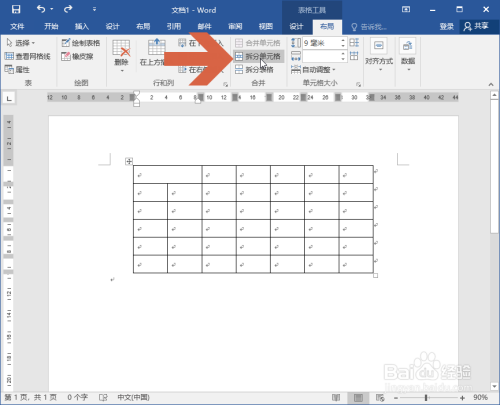500x405 pixels.
Task: Increase the column width with the up stepper
Action: click(343, 54)
